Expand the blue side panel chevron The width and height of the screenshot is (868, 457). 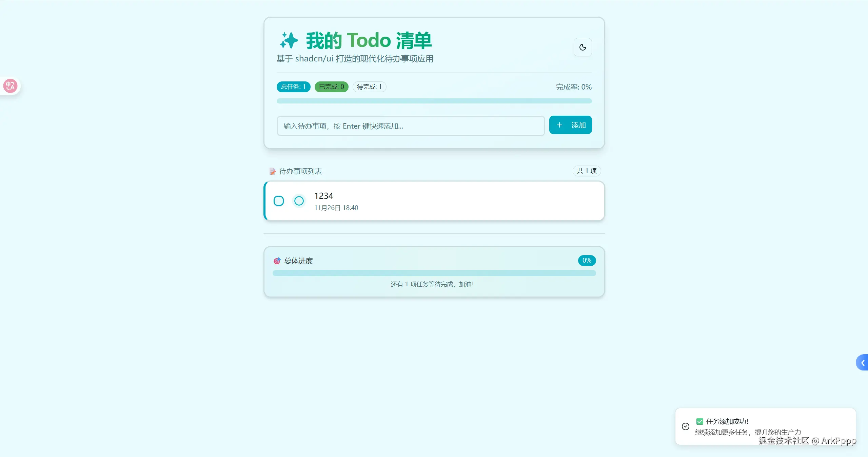click(x=862, y=363)
